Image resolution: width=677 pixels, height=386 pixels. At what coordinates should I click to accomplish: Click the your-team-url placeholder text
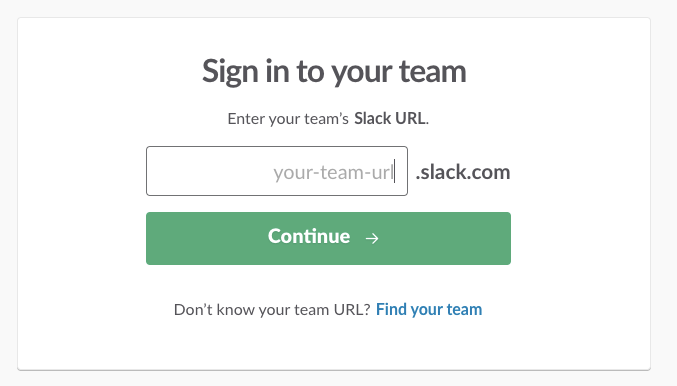tap(333, 173)
